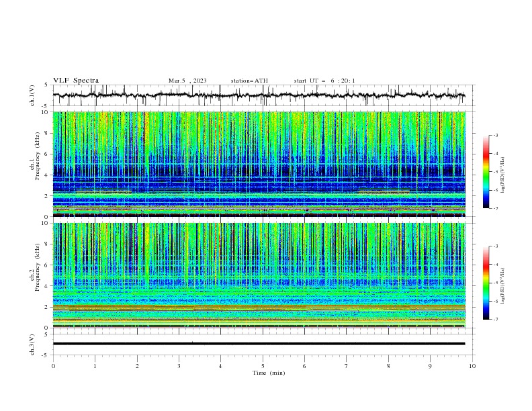Click the "ch.1 Frequency (kHz)" axis label
The width and height of the screenshot is (532, 411).
click(35, 156)
